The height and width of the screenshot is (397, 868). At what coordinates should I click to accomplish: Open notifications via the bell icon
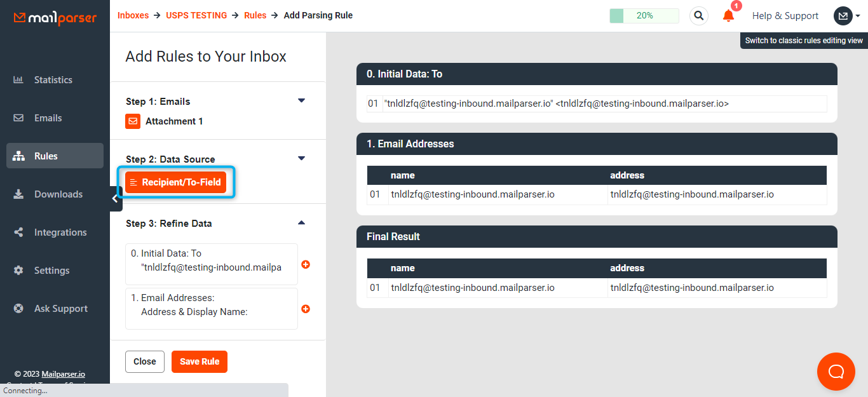click(x=728, y=16)
